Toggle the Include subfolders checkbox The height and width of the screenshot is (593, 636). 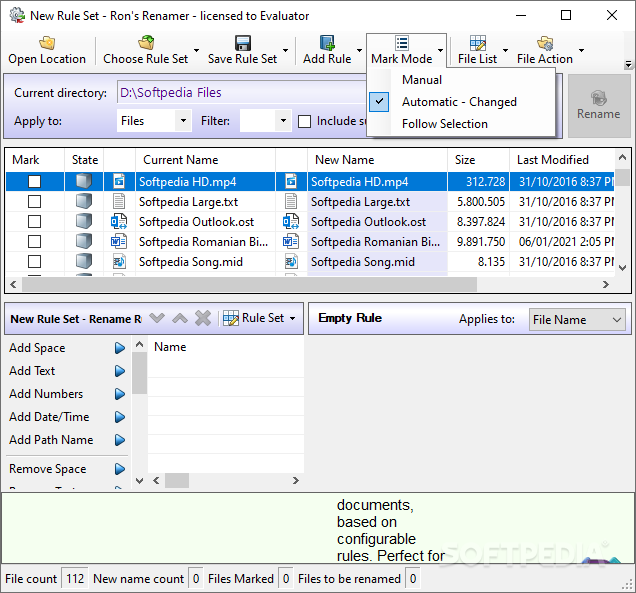[305, 121]
